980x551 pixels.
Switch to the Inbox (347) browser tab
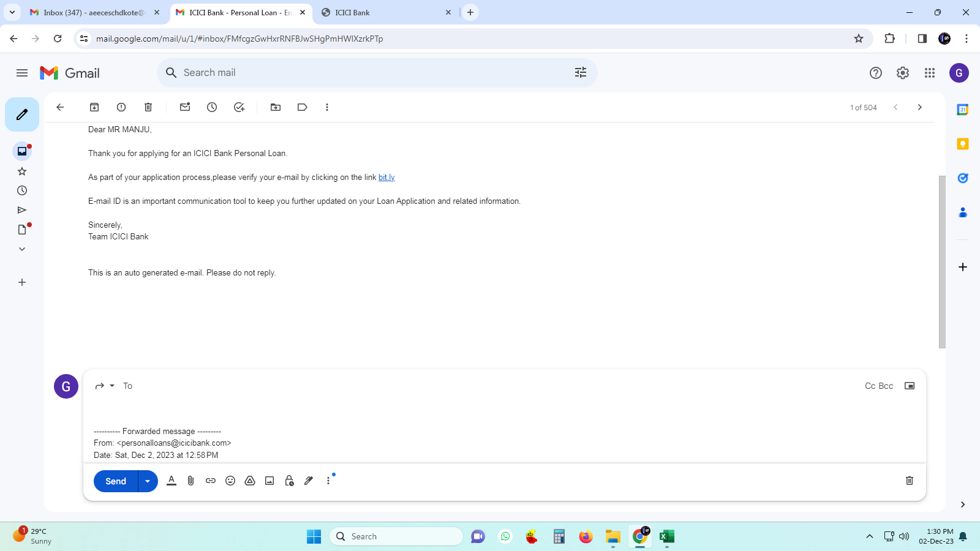[x=94, y=12]
